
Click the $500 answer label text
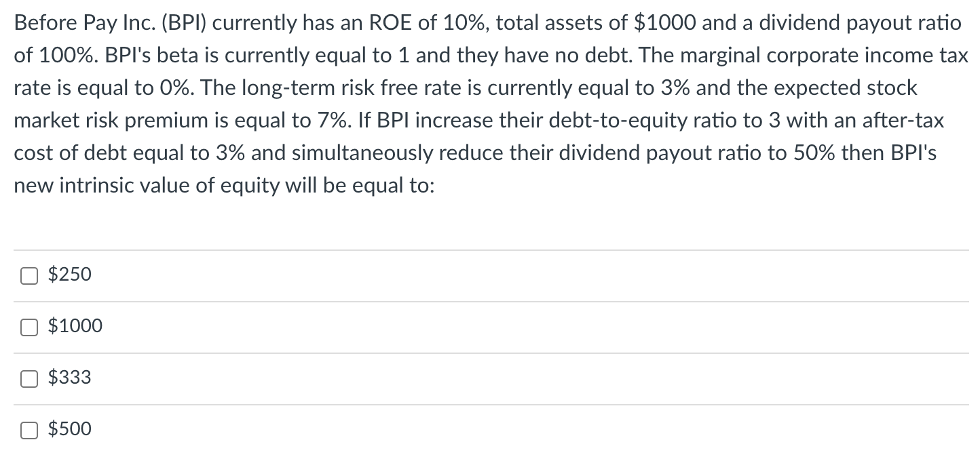70,429
